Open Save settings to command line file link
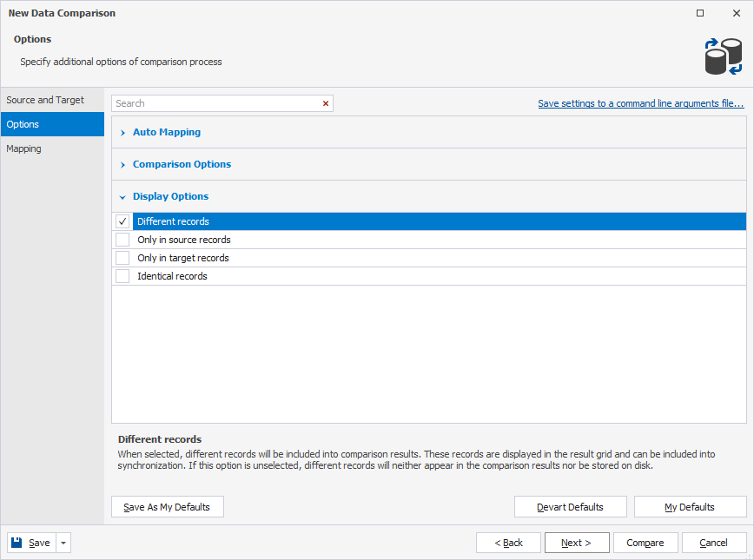754x560 pixels. coord(640,103)
